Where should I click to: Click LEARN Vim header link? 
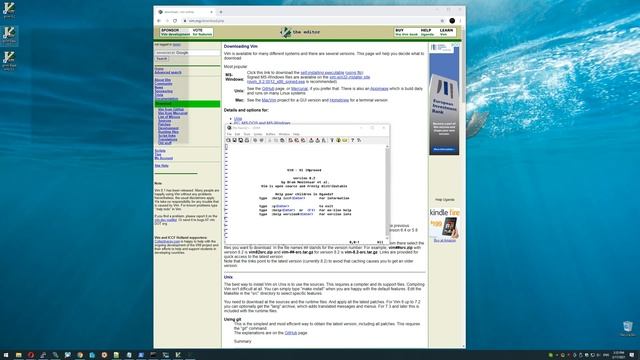click(446, 32)
